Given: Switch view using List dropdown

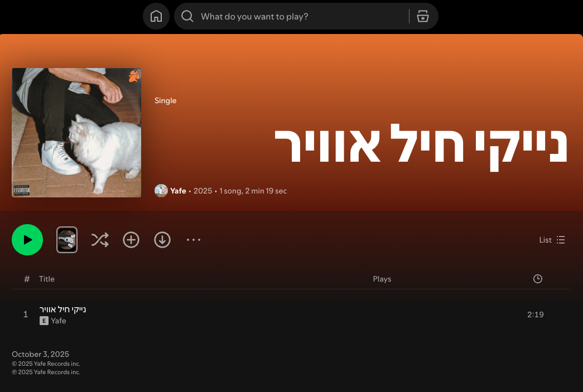Looking at the screenshot, I should [x=552, y=240].
